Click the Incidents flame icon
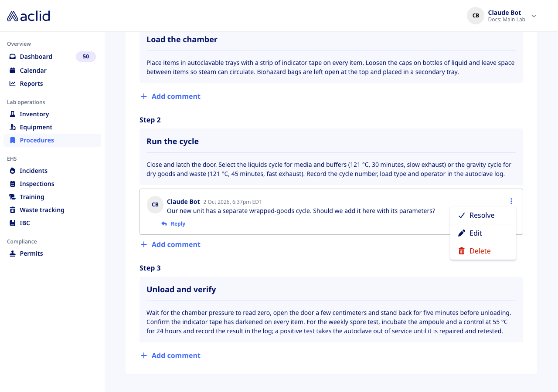Viewport: 558px width, 392px height. 13,171
